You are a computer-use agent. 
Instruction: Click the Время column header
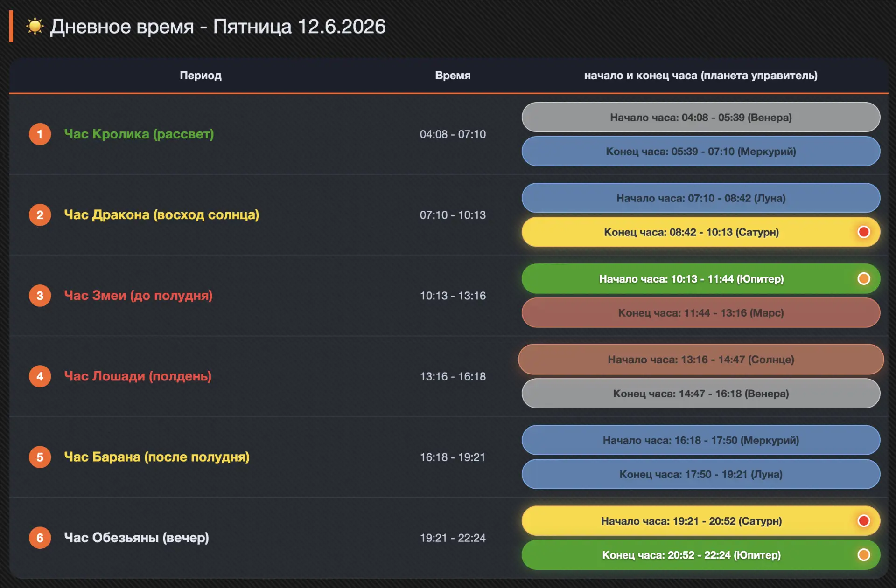pos(453,75)
